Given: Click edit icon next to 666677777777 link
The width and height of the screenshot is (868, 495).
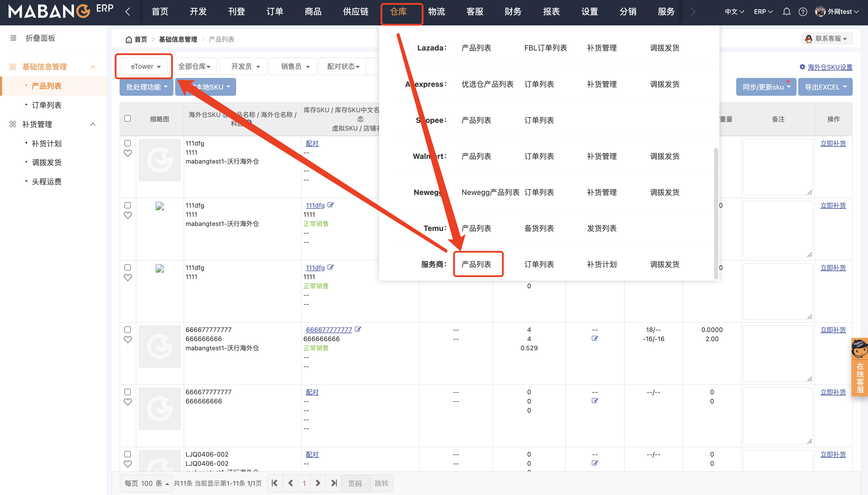Looking at the screenshot, I should click(358, 329).
